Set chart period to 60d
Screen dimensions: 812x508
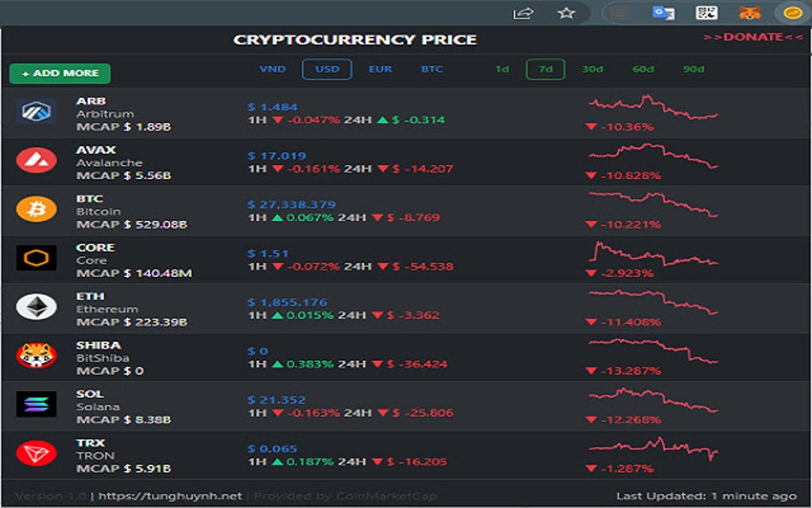click(642, 68)
